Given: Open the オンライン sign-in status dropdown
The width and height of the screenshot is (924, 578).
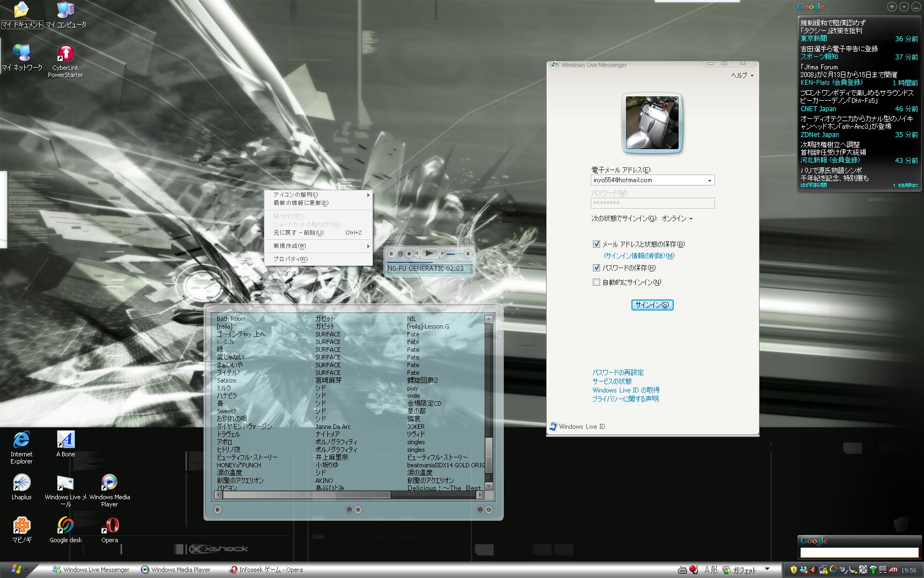Looking at the screenshot, I should pos(677,219).
